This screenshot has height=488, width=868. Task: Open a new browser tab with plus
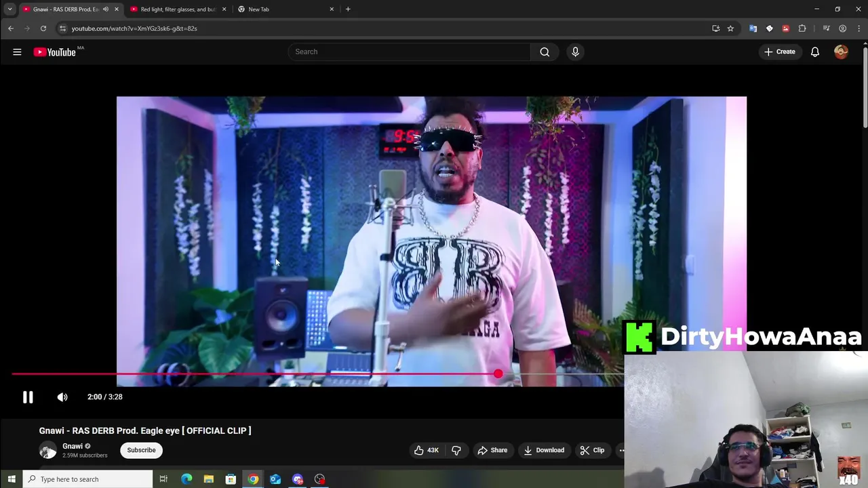tap(348, 9)
